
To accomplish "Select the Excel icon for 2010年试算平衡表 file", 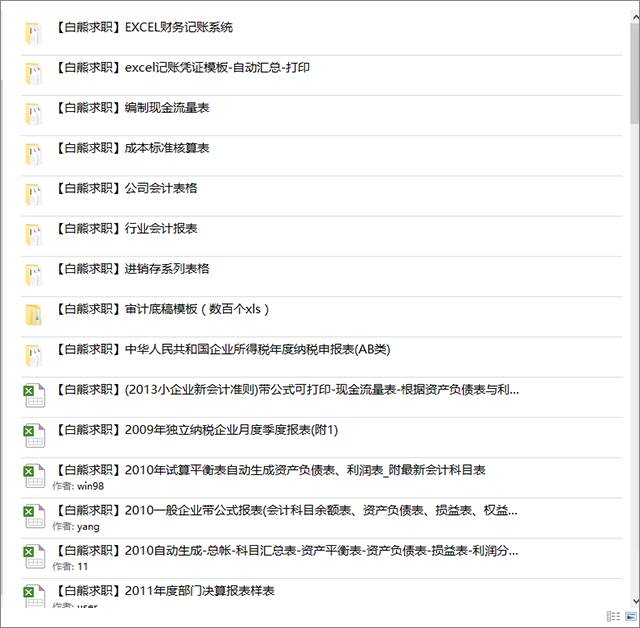I will pos(34,476).
